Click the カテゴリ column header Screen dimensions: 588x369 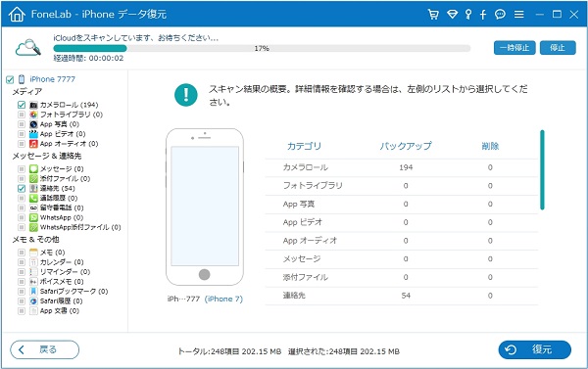point(304,146)
